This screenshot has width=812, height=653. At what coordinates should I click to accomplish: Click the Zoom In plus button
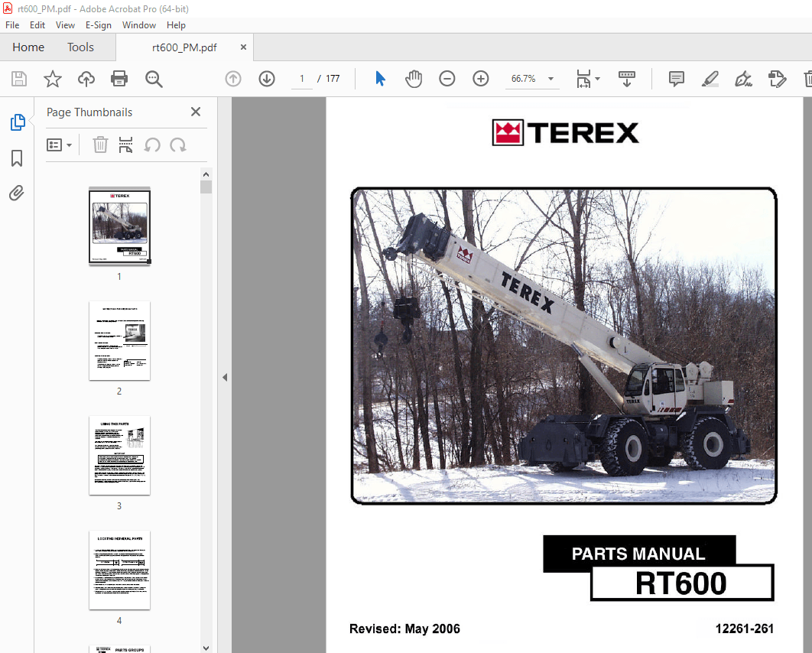481,79
